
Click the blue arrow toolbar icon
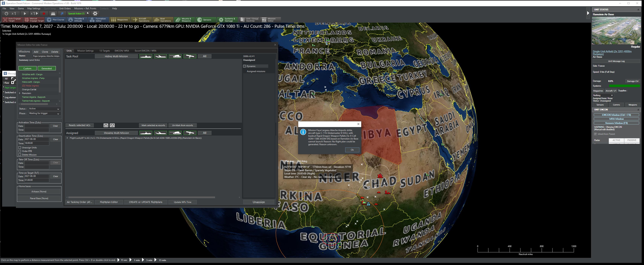tap(62, 14)
